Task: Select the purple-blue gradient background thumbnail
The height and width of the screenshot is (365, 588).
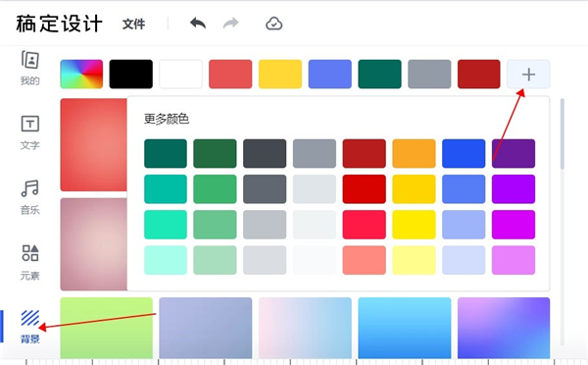Action: [504, 328]
